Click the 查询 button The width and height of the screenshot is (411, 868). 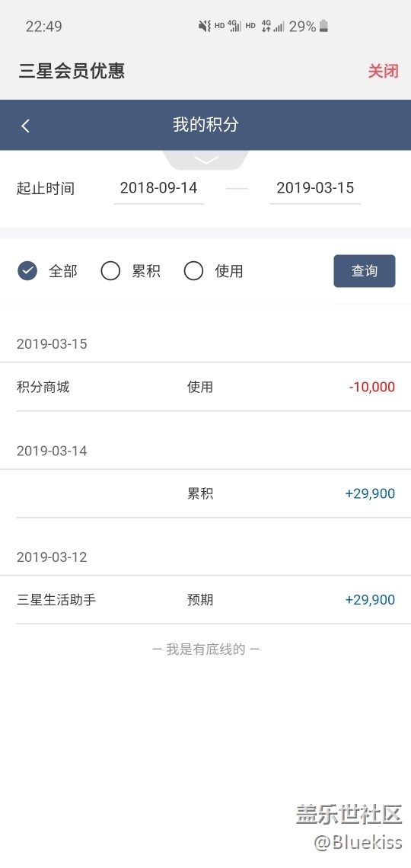click(365, 271)
